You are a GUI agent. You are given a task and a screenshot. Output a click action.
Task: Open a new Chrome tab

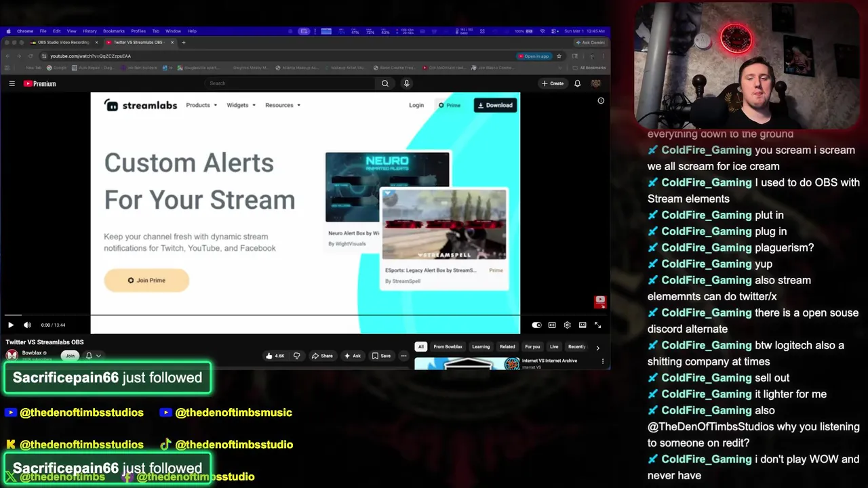(184, 42)
